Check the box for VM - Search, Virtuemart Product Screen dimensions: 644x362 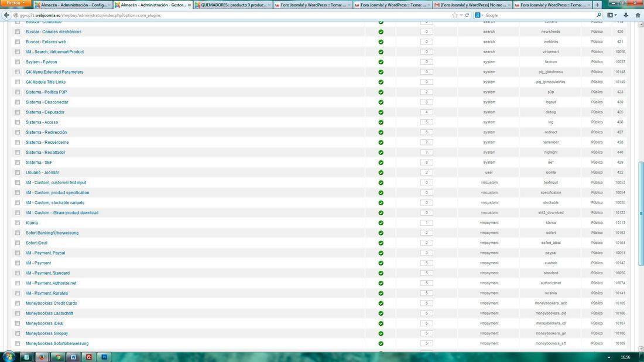tap(17, 51)
